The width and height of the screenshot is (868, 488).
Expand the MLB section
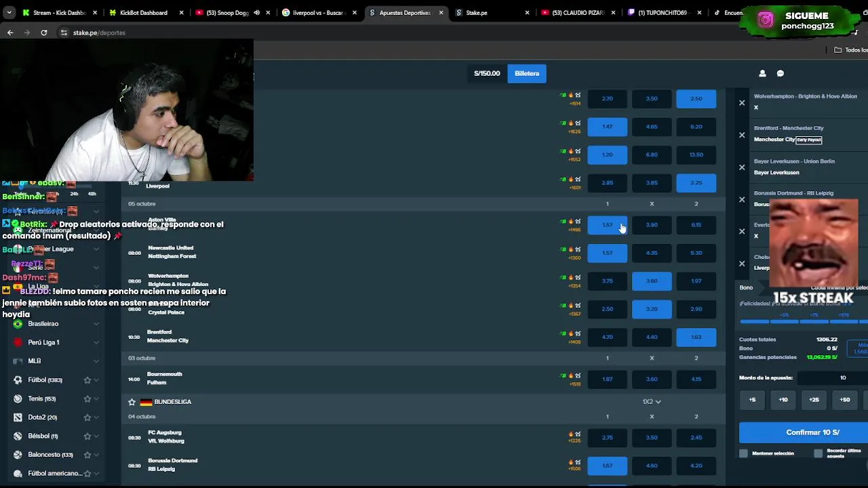[x=96, y=361]
